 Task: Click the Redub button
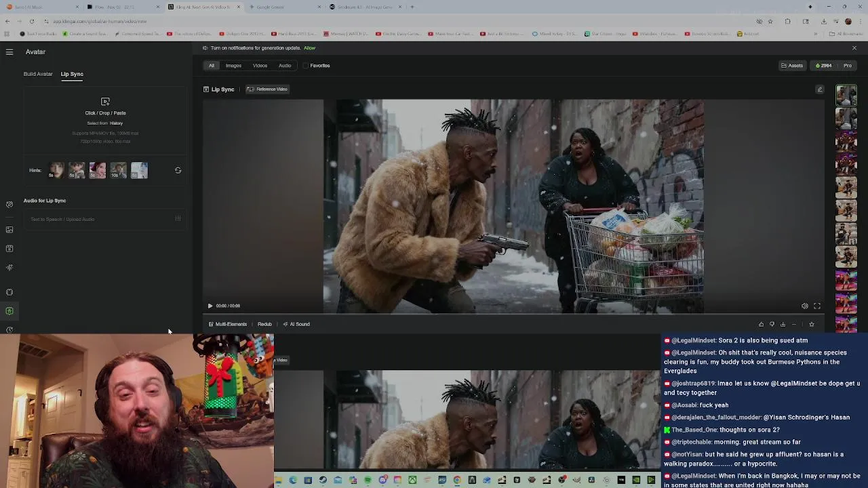click(x=264, y=324)
